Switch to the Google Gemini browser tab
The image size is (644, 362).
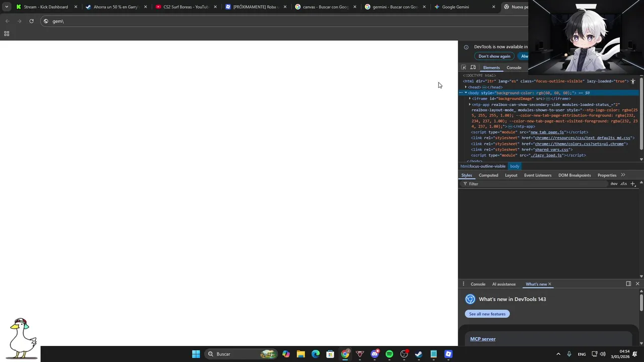click(x=465, y=7)
